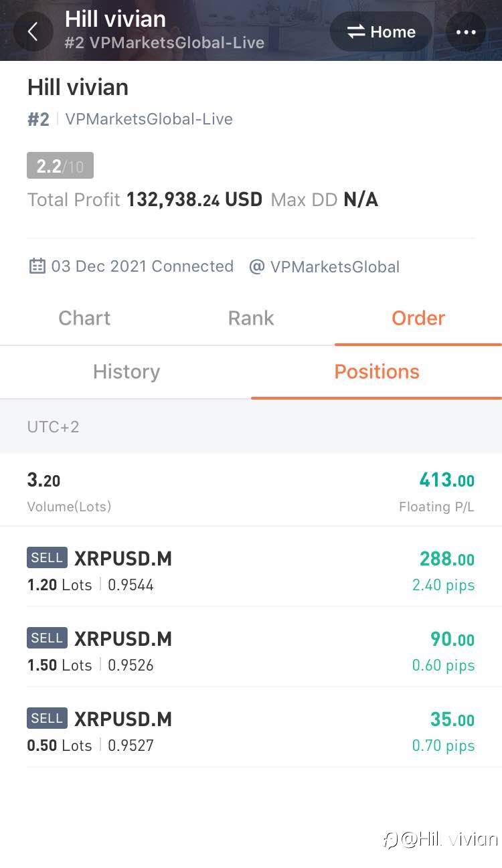
Task: Switch to the Chart tab
Action: point(84,318)
